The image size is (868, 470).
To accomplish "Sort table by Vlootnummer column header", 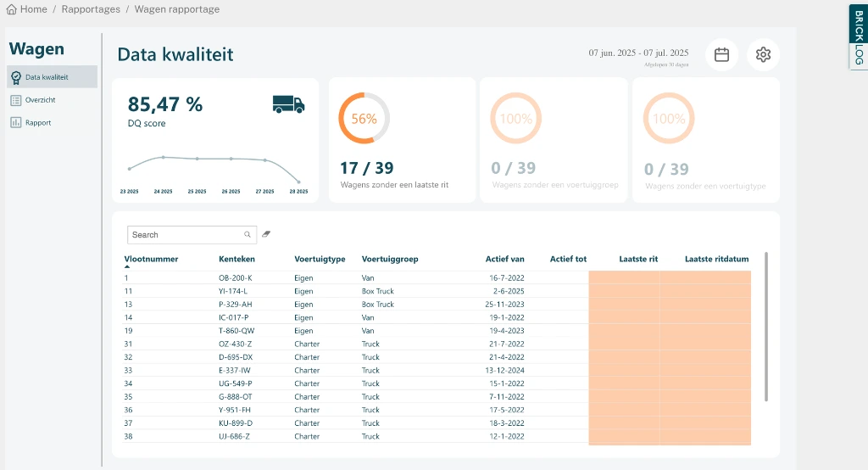I will (151, 259).
